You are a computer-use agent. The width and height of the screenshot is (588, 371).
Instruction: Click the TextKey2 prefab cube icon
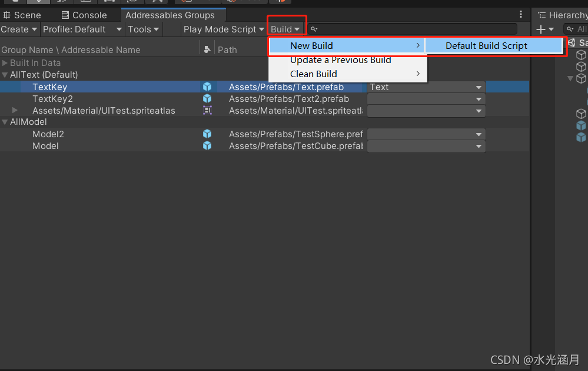point(207,99)
